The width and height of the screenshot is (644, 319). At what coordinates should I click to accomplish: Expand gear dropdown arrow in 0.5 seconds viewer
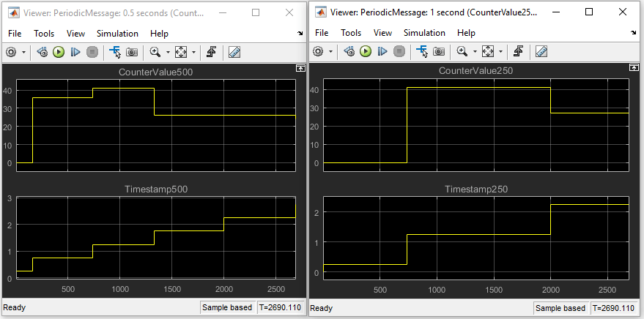click(x=23, y=52)
